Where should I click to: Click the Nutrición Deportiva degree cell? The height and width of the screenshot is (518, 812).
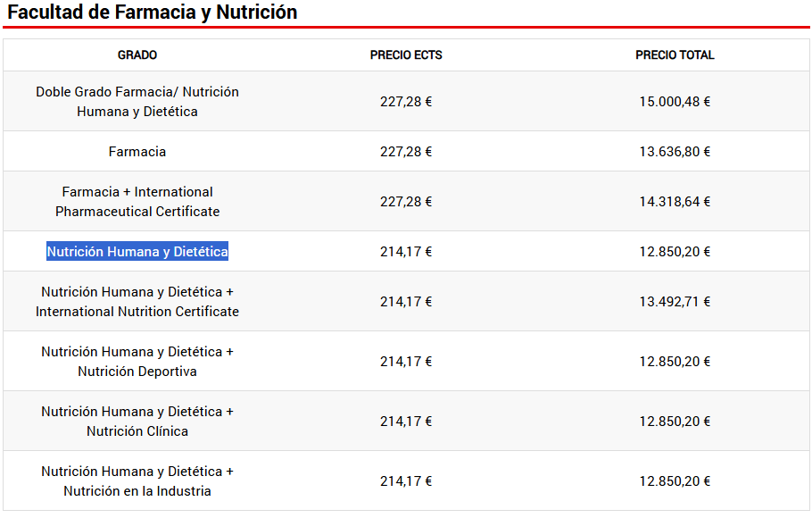tap(137, 362)
